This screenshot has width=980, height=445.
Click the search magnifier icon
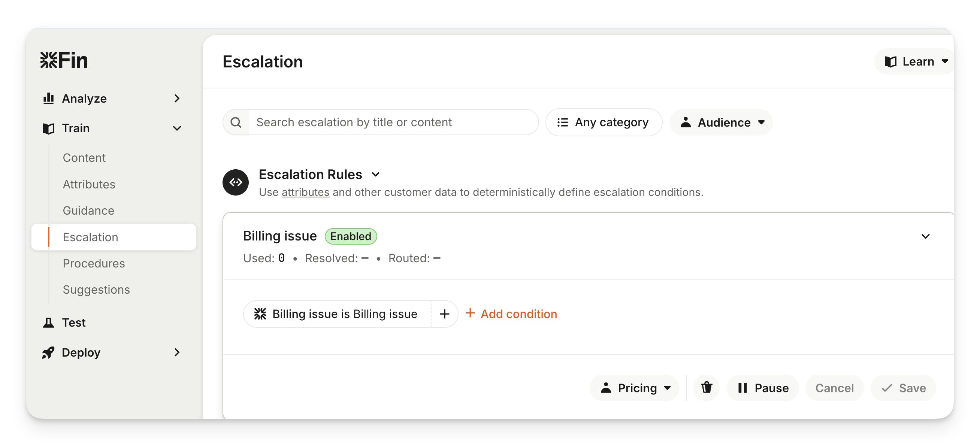click(x=236, y=122)
